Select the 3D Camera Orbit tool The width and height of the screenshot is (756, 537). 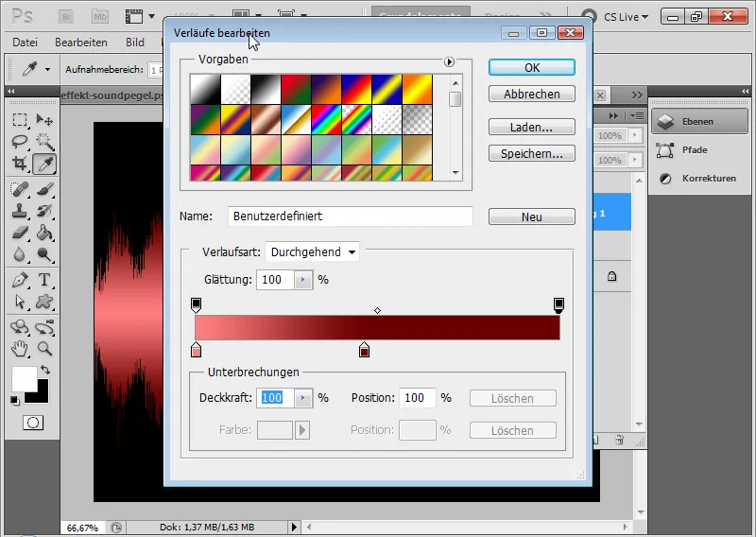point(44,327)
